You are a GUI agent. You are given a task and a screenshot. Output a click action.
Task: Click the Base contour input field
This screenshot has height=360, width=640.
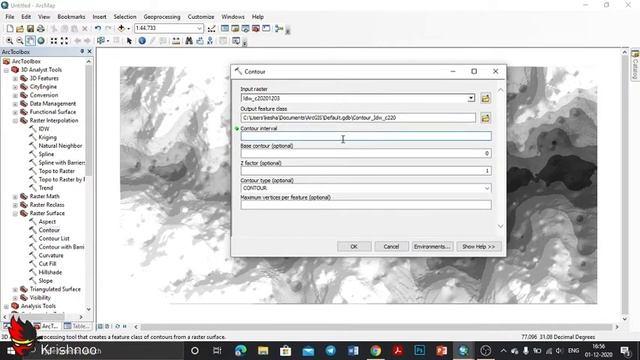[366, 153]
